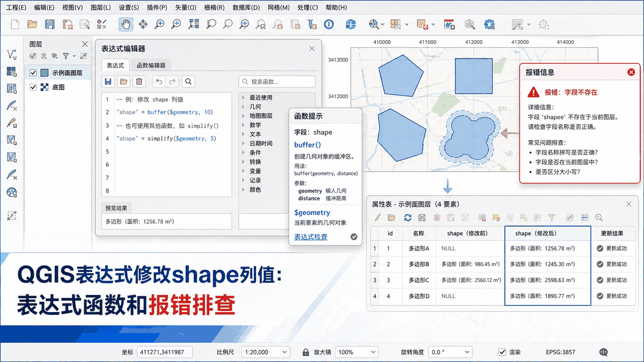Click the Open expression folder icon in editor

pyautogui.click(x=123, y=82)
